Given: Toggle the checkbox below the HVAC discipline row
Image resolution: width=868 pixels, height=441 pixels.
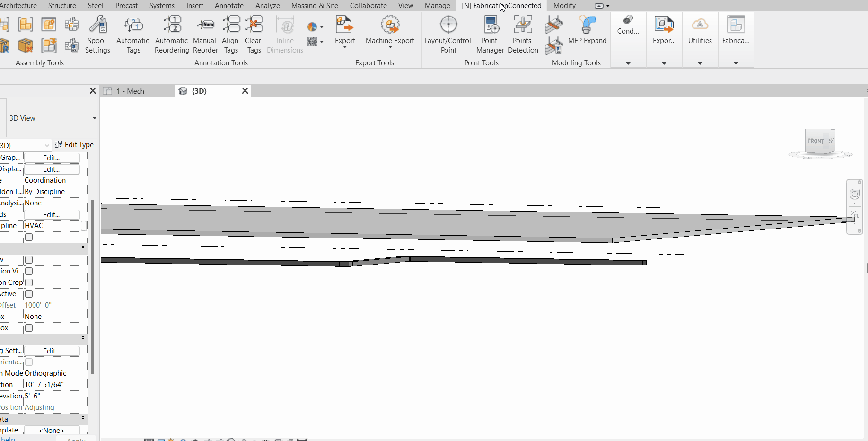Looking at the screenshot, I should tap(29, 237).
